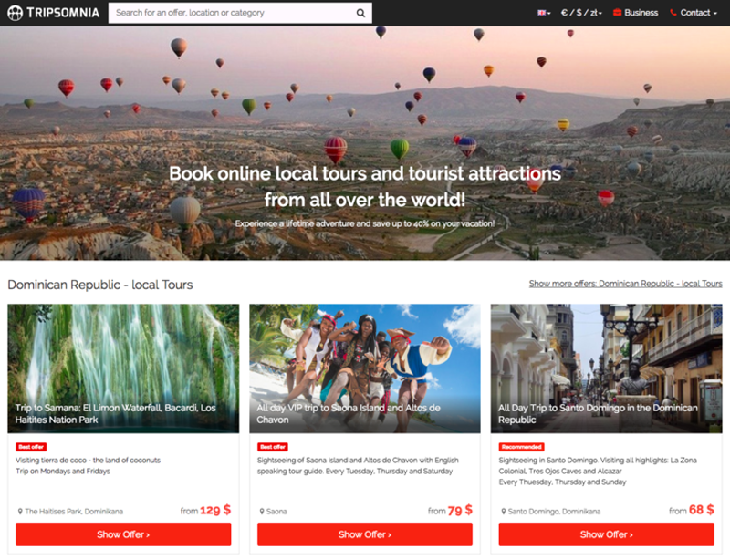Click the red phone Contact icon
730x560 pixels.
click(x=673, y=13)
